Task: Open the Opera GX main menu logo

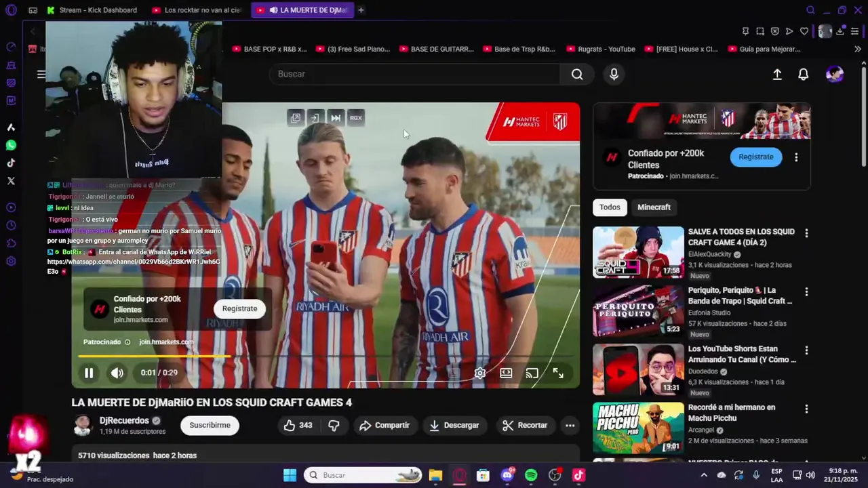Action: 11,10
